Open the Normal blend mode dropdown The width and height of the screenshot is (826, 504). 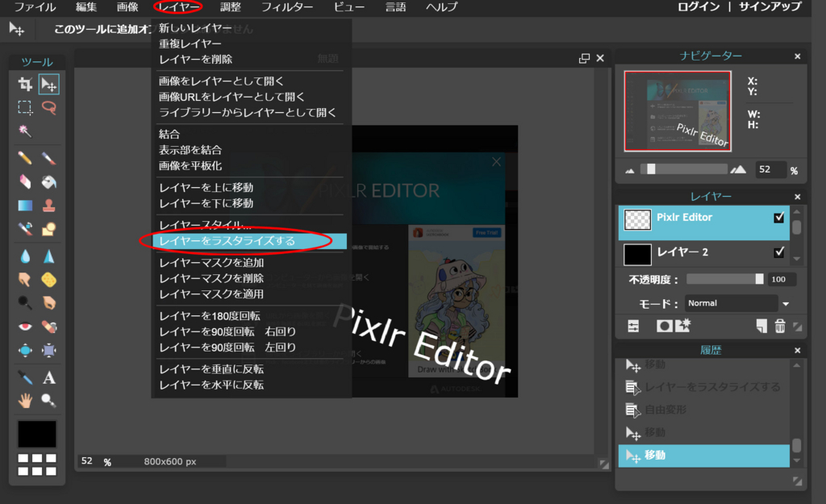731,303
